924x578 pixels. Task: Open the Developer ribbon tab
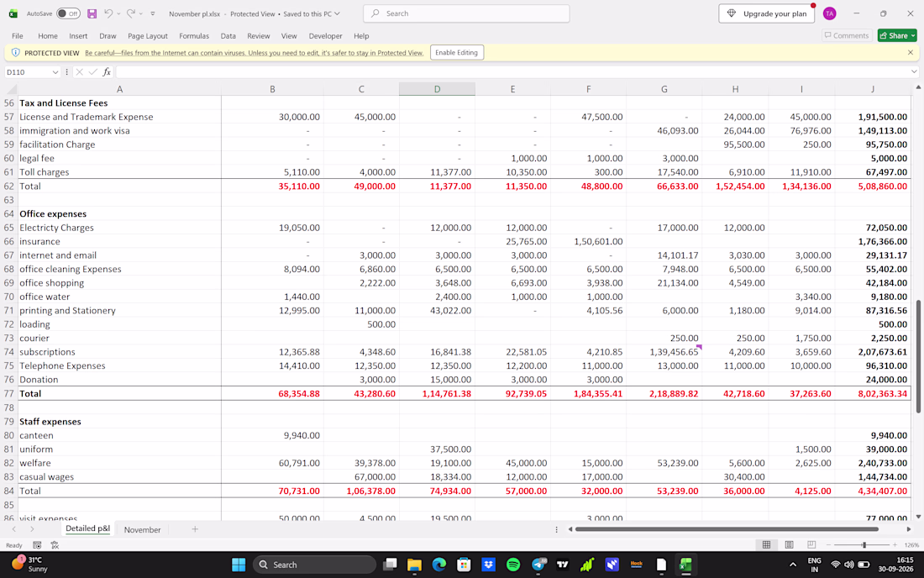[325, 36]
